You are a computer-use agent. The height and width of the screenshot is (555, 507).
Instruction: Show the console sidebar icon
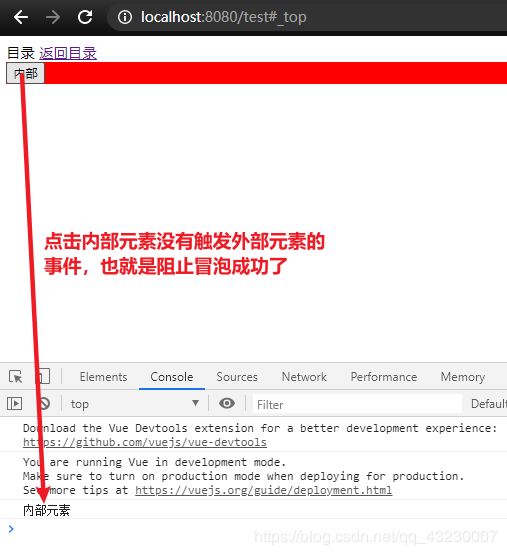[x=15, y=404]
